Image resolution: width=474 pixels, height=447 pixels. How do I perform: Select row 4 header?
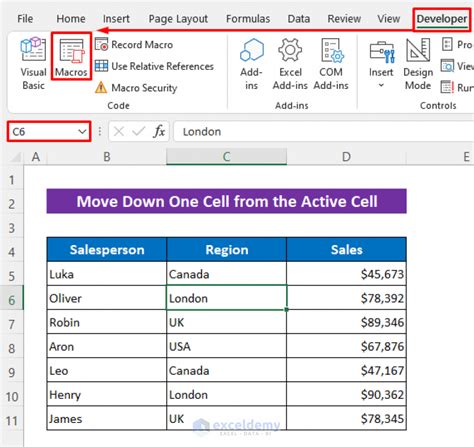point(12,249)
